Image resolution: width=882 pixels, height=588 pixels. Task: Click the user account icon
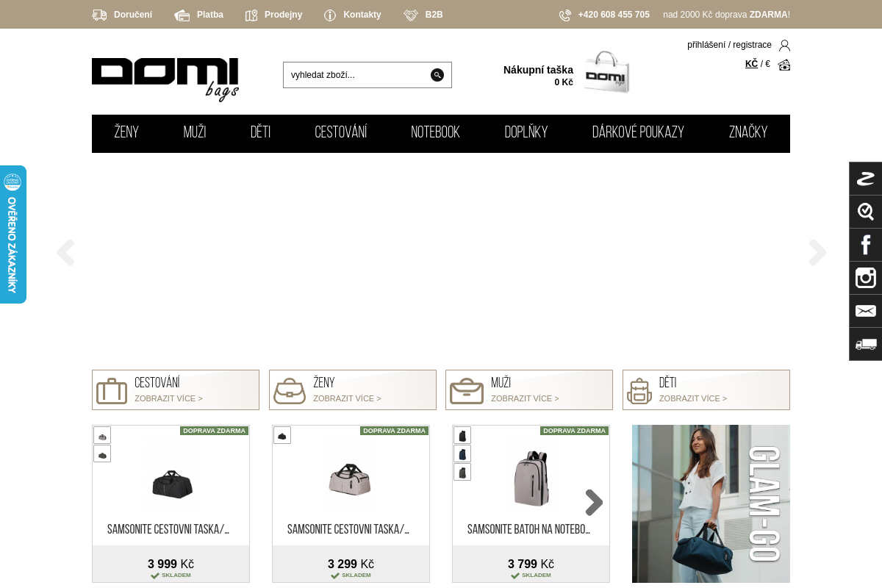click(x=784, y=46)
